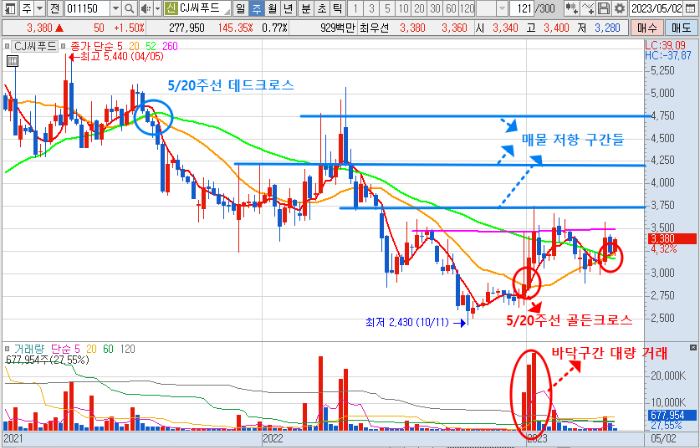Click the green 신 badge icon
Image resolution: width=700 pixels, height=448 pixels.
click(x=171, y=8)
